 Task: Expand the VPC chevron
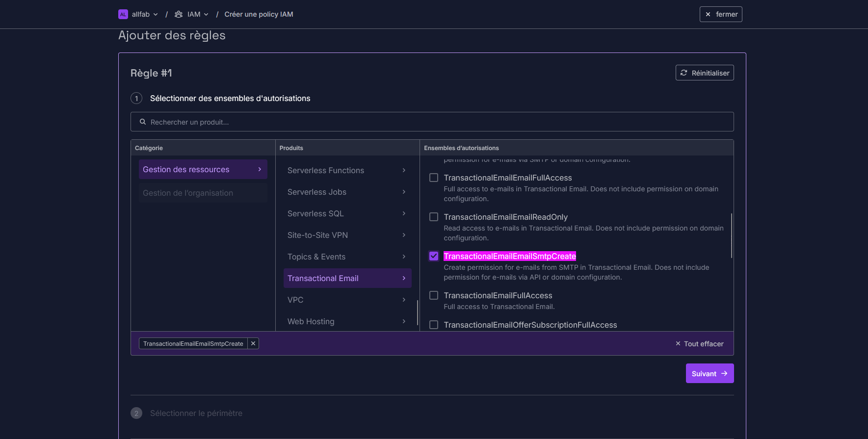[404, 300]
